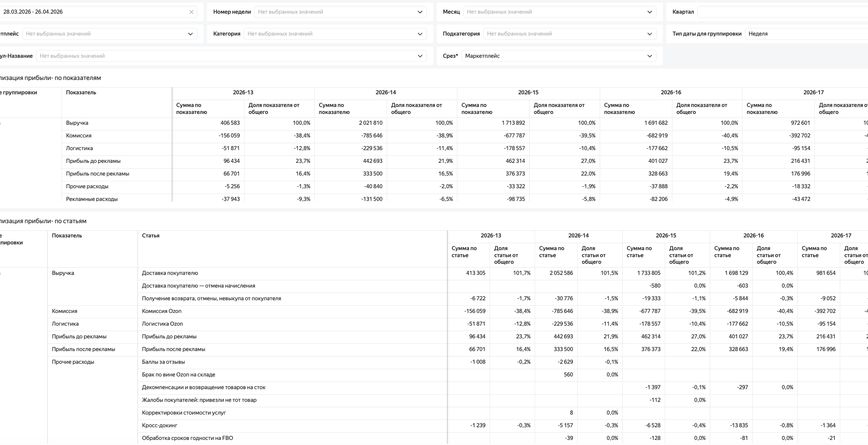Click the 2026-13 week header in articles table
This screenshot has height=445, width=868.
491,236
